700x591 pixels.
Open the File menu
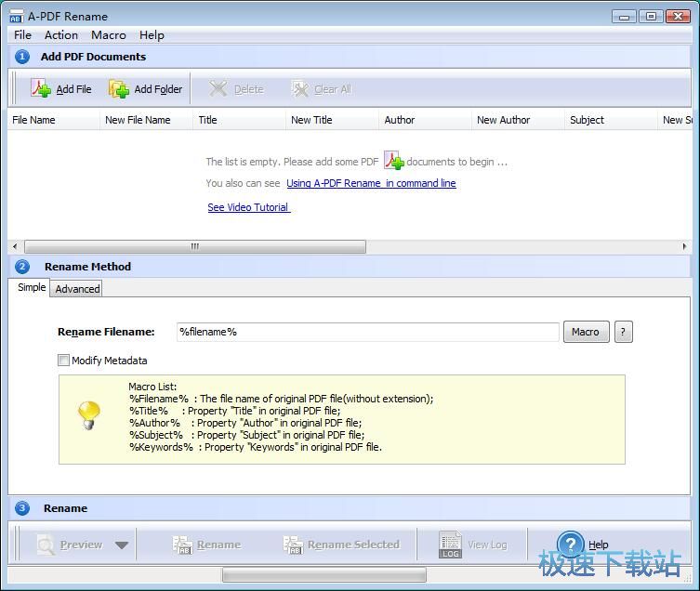tap(22, 35)
